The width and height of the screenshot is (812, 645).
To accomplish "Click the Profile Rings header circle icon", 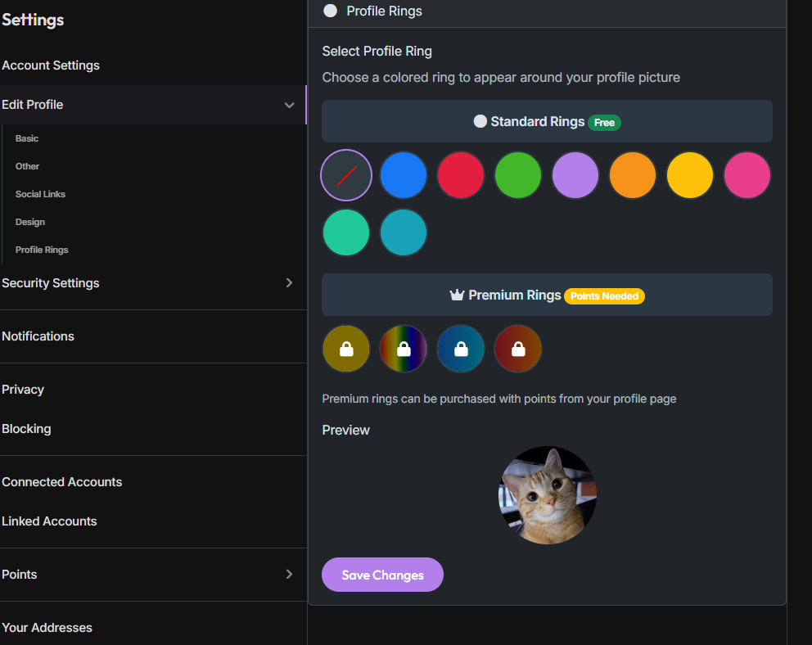I will (x=331, y=11).
